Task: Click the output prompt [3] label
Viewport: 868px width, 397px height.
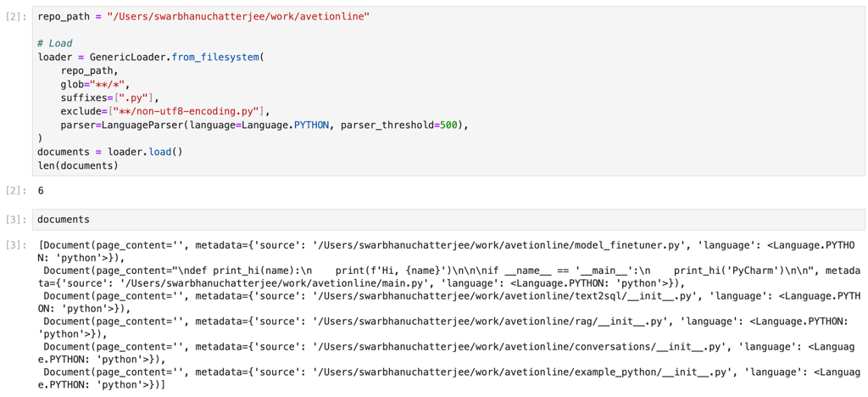Action: pyautogui.click(x=14, y=245)
